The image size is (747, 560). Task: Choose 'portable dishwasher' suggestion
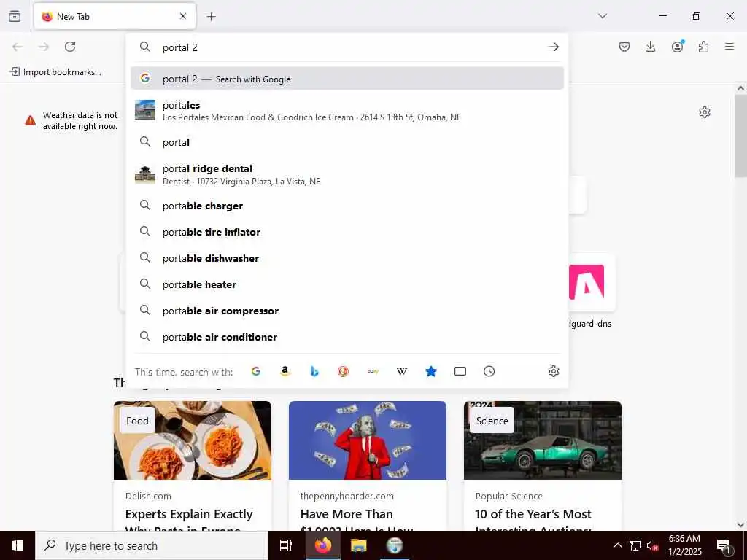347,258
